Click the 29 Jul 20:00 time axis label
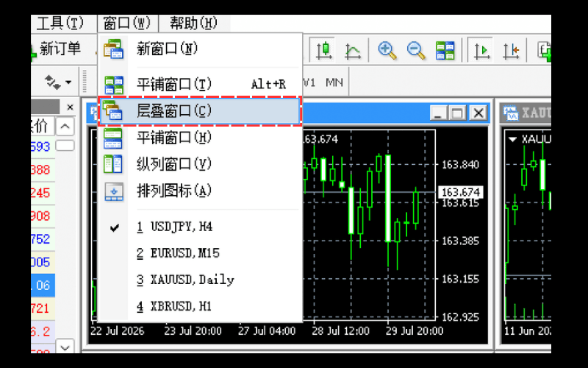The image size is (588, 368). point(415,330)
